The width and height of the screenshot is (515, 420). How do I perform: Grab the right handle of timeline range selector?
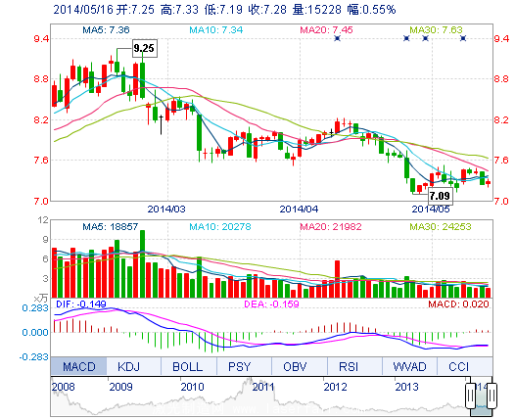[492, 396]
